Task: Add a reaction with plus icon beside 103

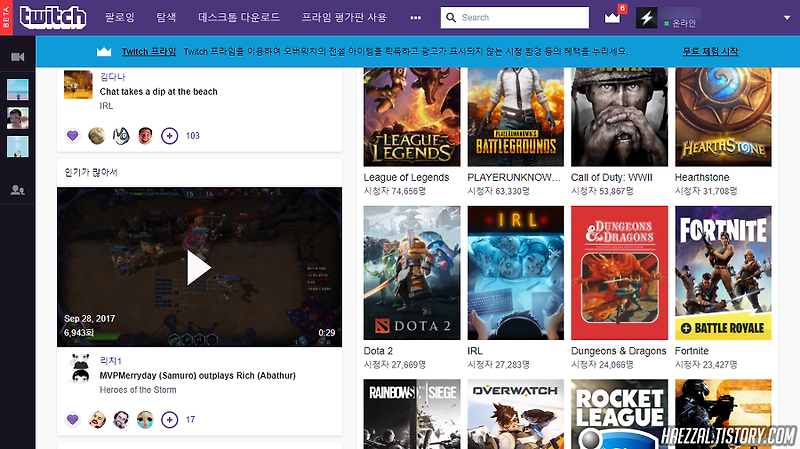Action: point(169,136)
